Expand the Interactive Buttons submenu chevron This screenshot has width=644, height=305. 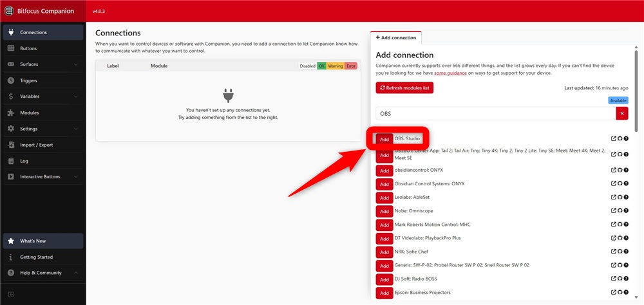point(76,177)
